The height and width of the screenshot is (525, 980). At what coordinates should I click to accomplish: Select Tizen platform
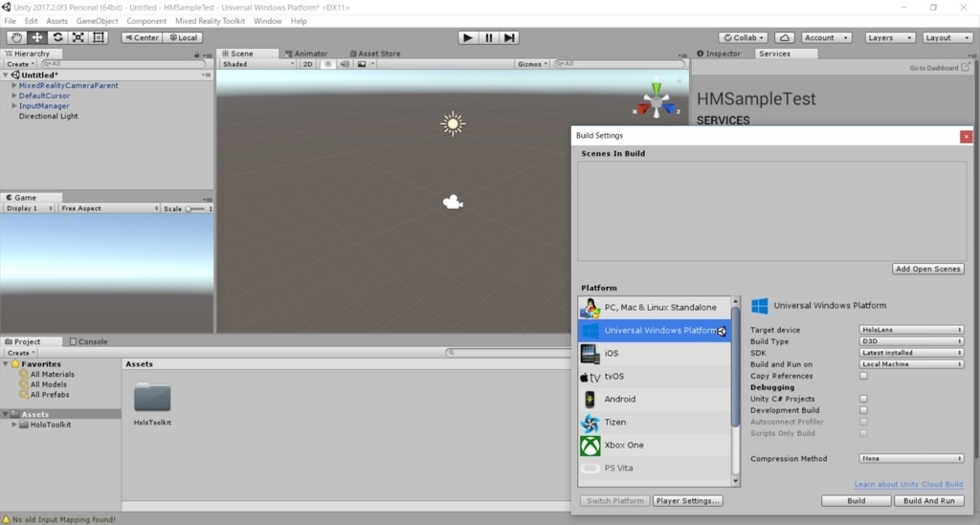click(x=654, y=422)
